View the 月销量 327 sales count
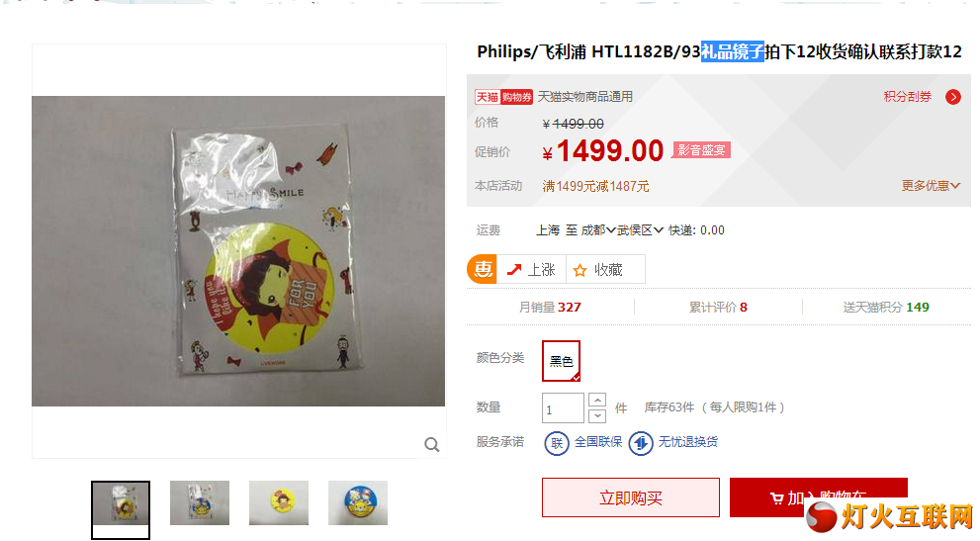This screenshot has width=980, height=541. 550,307
